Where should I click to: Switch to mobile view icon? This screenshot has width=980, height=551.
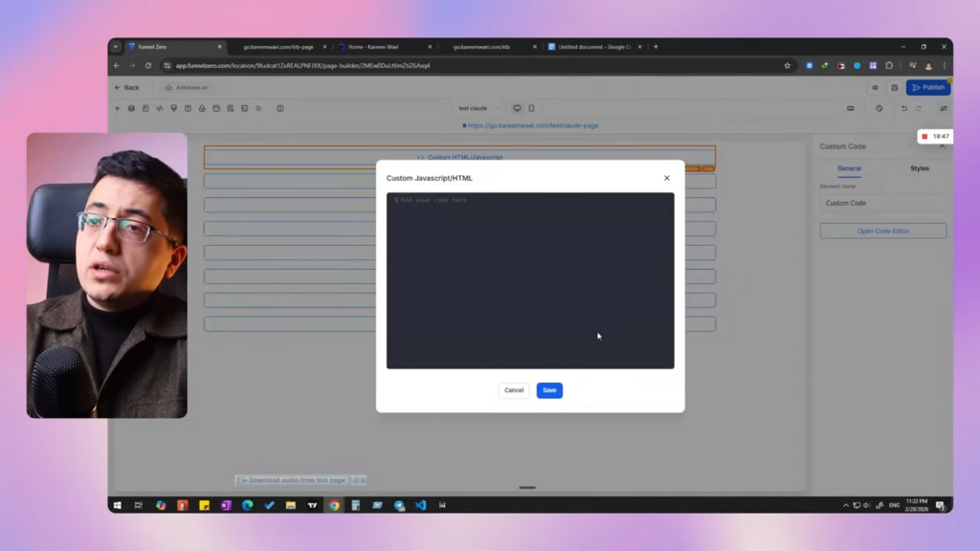(x=532, y=108)
